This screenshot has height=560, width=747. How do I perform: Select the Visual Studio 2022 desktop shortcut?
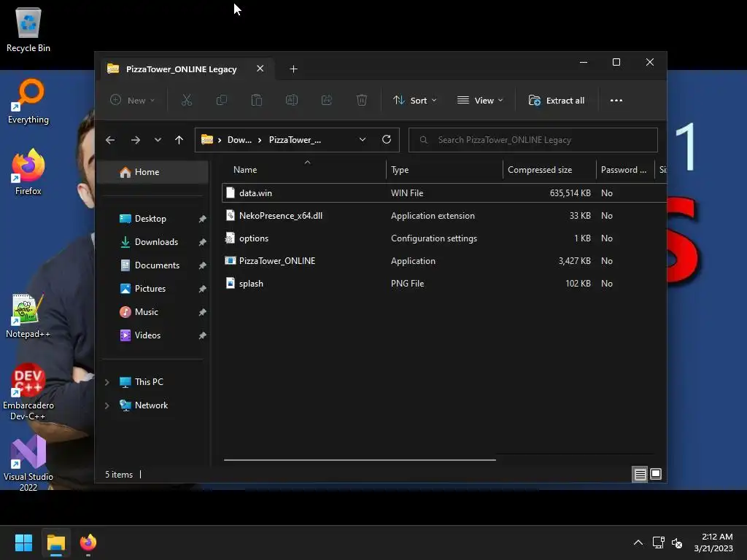point(28,463)
